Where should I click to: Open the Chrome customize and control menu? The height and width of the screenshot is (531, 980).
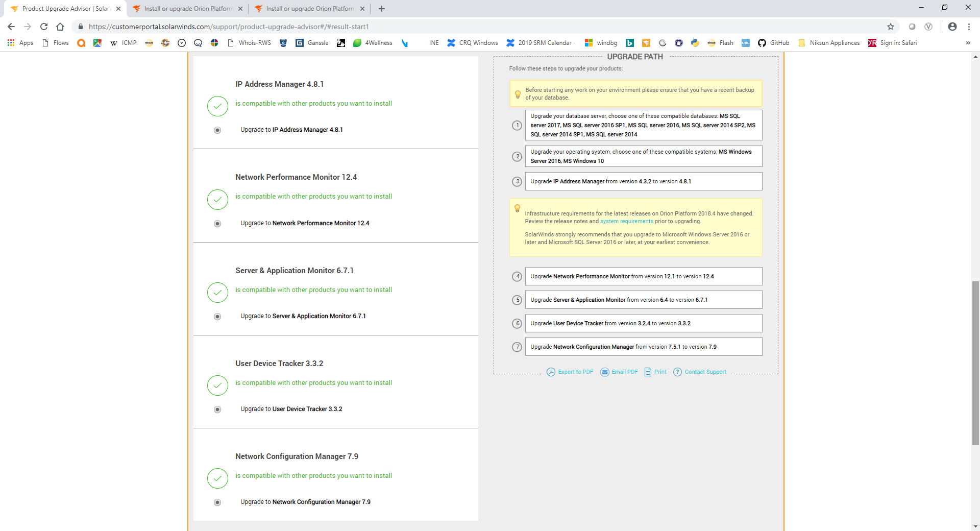(969, 27)
